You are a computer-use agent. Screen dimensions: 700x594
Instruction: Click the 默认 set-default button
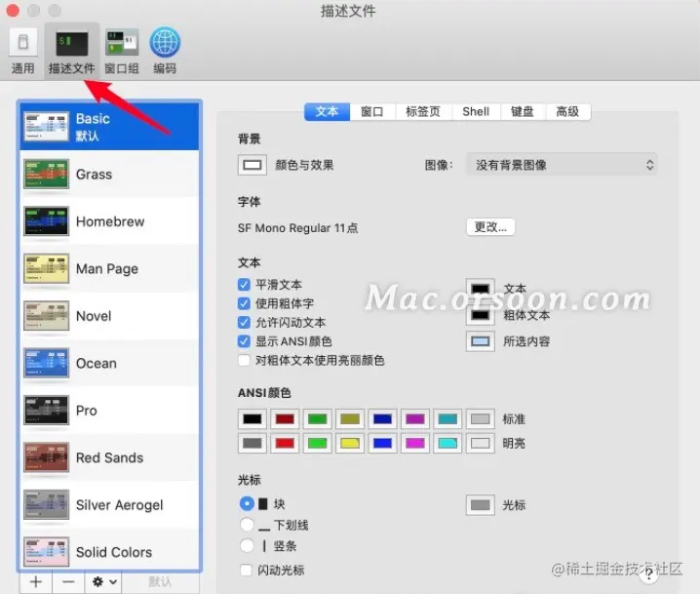[x=160, y=581]
